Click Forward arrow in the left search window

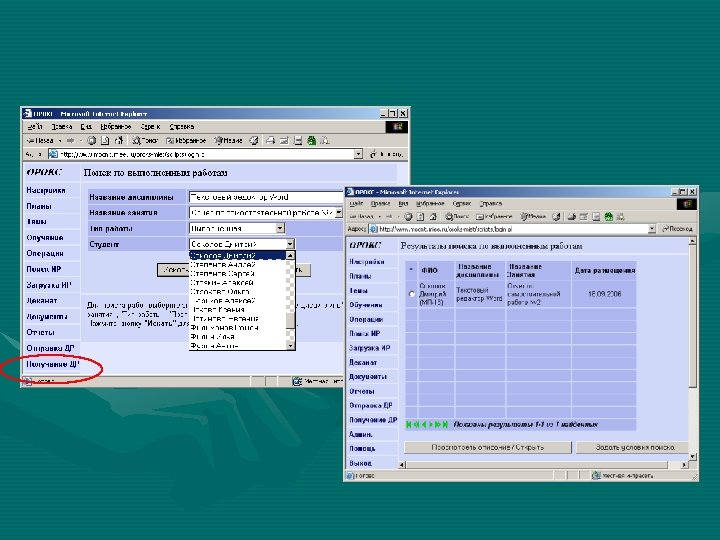pyautogui.click(x=70, y=141)
